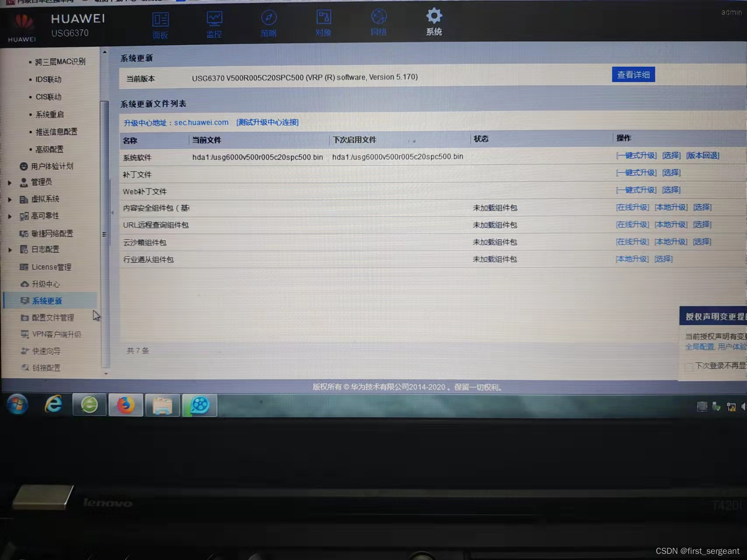This screenshot has width=747, height=560.
Task: Click 本地升级 for 行业遵从组件包
Action: 632,259
